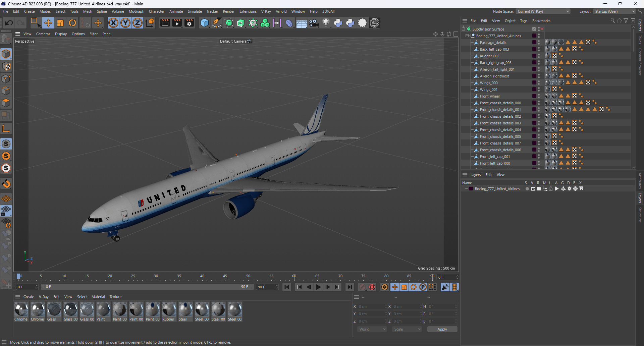Image resolution: width=644 pixels, height=346 pixels.
Task: Open the MoGraph menu
Action: click(136, 11)
